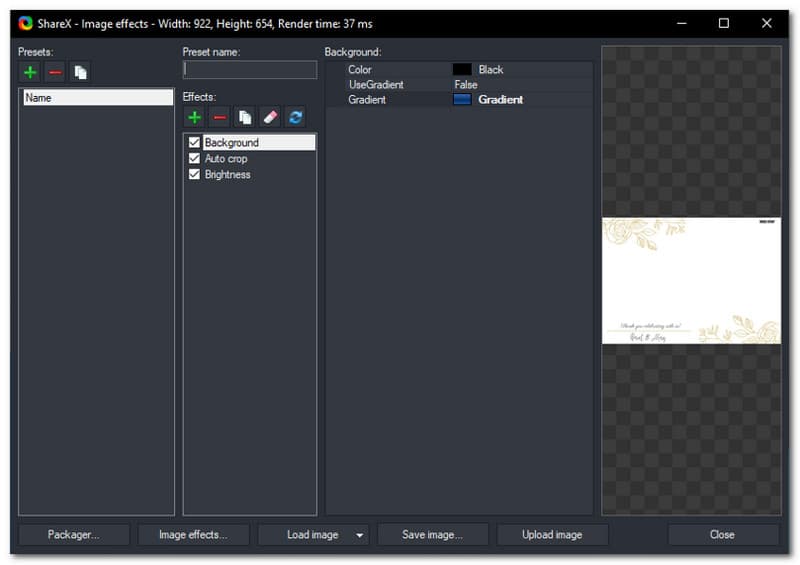Uncheck the Background effect checkbox
Screen dimensions: 800x565
tap(194, 143)
